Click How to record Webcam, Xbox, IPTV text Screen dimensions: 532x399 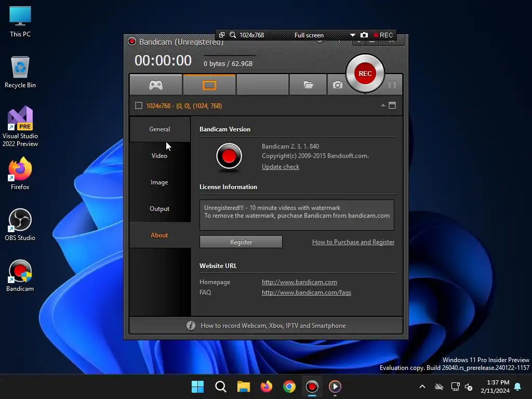click(x=273, y=325)
